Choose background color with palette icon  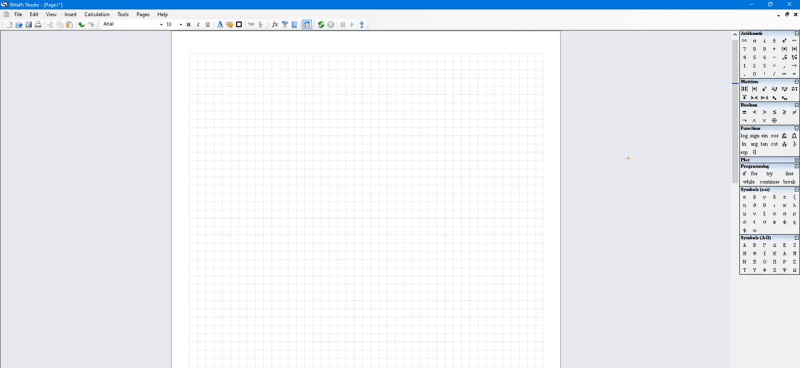229,24
